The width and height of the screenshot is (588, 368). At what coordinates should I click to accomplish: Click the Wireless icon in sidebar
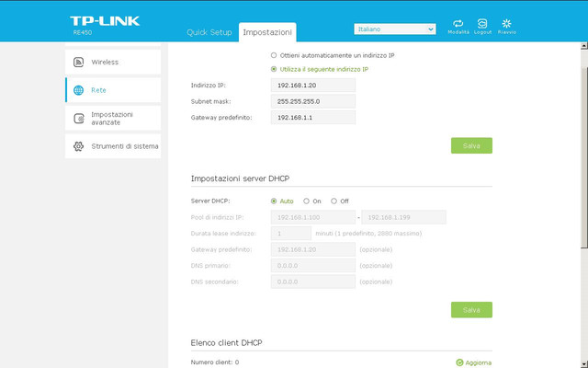tap(78, 62)
